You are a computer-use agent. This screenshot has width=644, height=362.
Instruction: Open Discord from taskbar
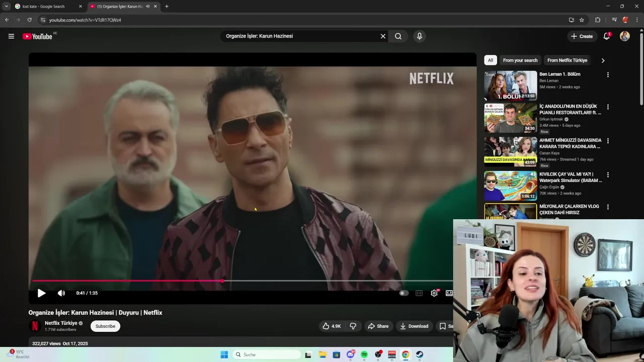tap(350, 354)
